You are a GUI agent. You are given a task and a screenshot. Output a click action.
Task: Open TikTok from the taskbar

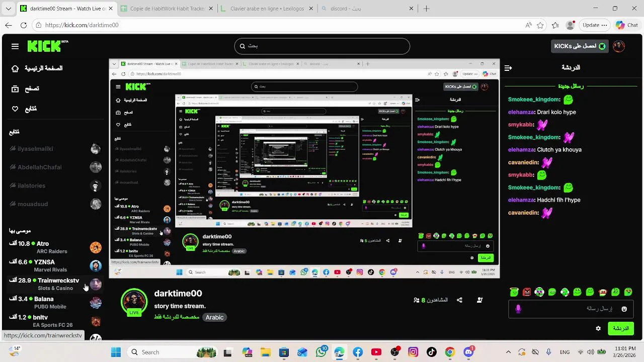pyautogui.click(x=431, y=352)
